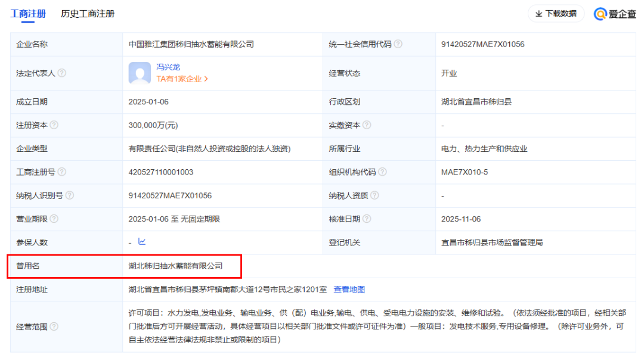
Task: Click help icon next to 纳税人资质
Action: click(x=374, y=195)
